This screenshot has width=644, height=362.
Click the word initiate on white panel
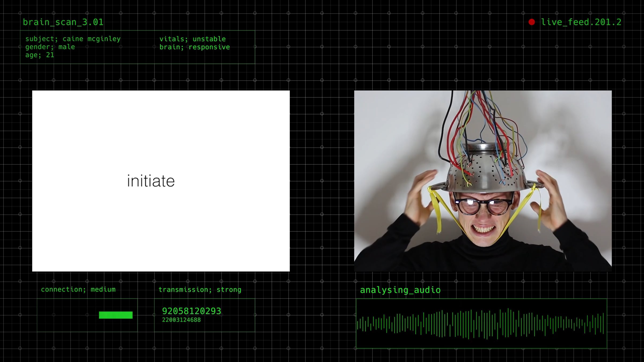point(151,181)
